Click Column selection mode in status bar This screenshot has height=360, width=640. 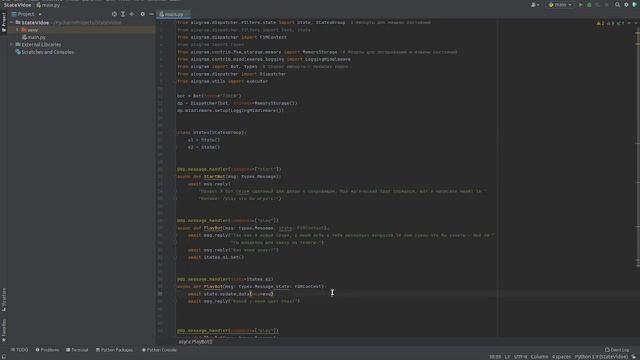(x=539, y=357)
